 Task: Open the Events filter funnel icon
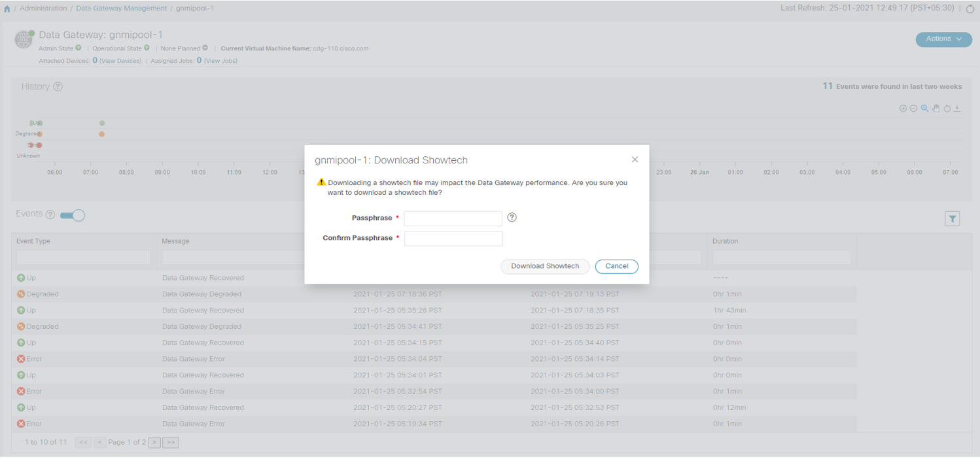pos(952,219)
